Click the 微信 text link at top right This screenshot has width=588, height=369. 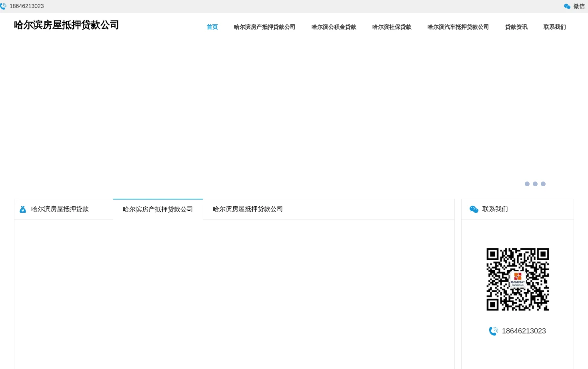(579, 6)
